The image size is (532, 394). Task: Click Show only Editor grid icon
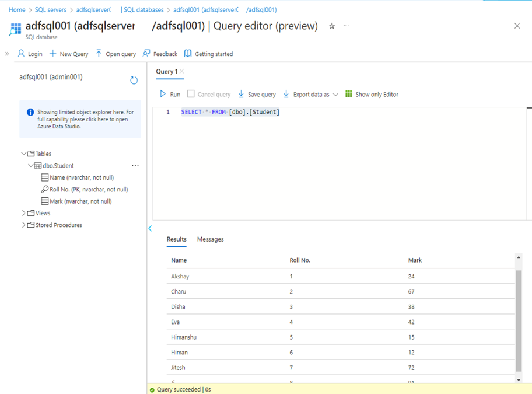click(x=349, y=94)
